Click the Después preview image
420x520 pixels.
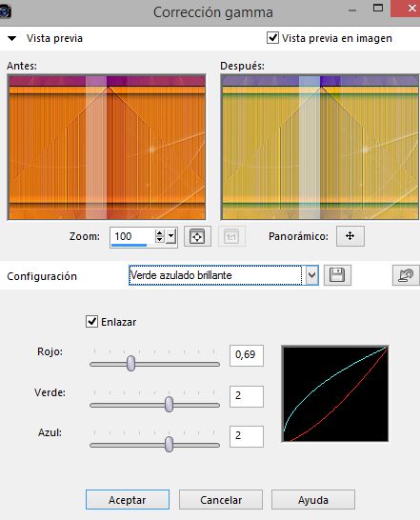320,147
